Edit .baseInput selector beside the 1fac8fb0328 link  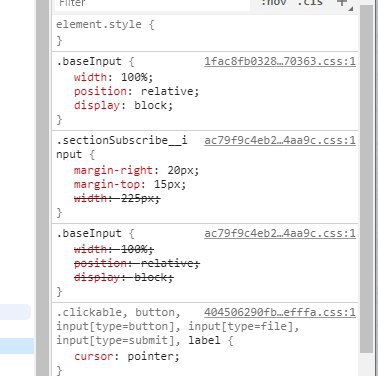coord(89,62)
